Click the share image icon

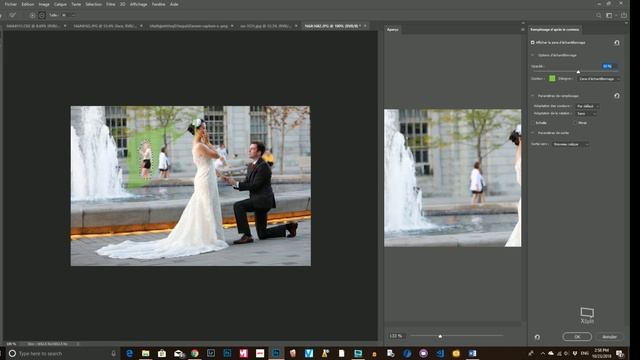click(624, 16)
